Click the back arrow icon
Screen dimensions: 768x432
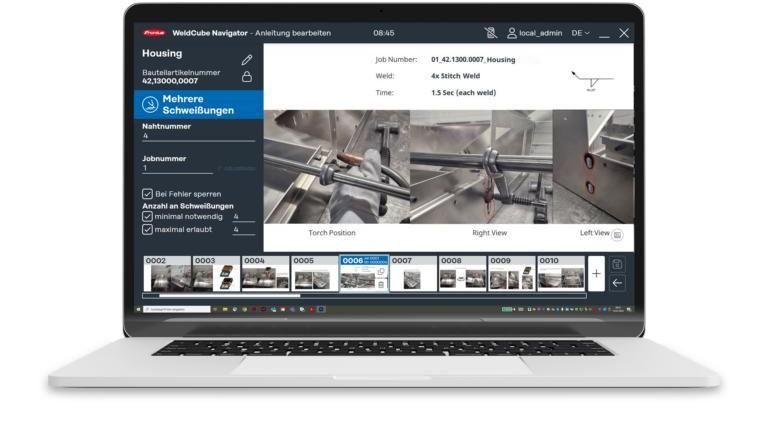617,283
